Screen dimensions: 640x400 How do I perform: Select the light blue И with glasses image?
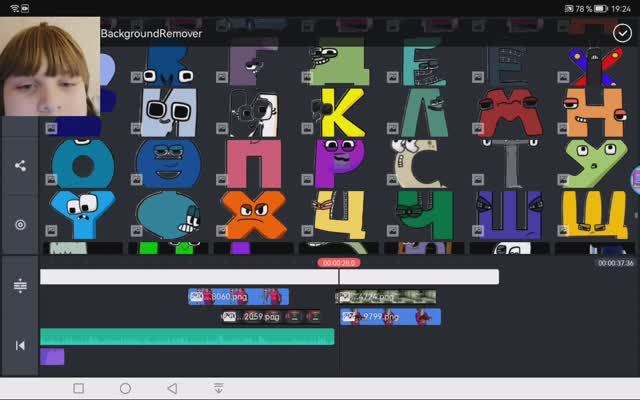point(169,113)
